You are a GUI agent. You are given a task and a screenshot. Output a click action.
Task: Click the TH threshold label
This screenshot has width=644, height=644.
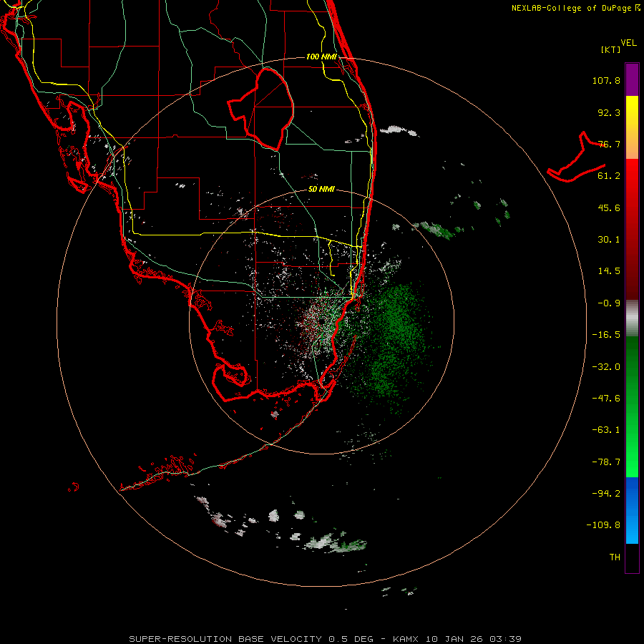point(615,557)
